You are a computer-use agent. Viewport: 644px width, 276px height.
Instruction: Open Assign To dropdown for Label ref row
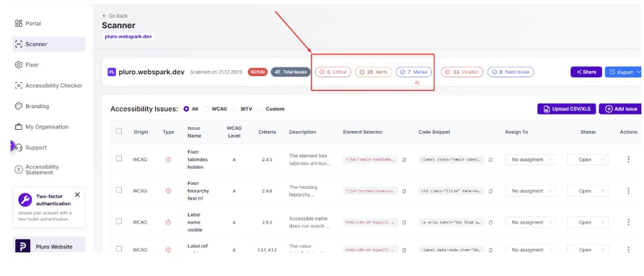(x=531, y=250)
